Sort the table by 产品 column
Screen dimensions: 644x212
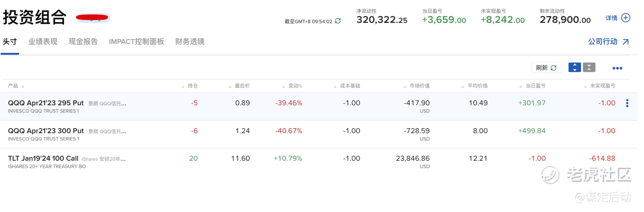click(13, 86)
